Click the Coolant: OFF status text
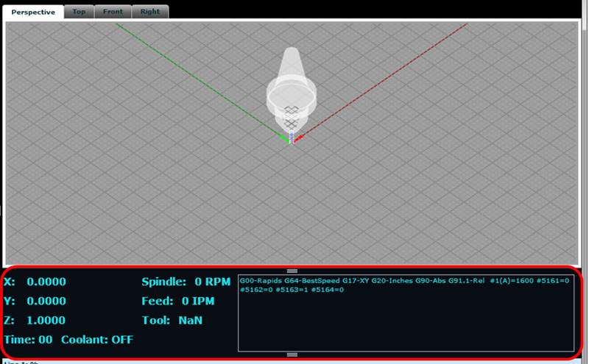 tap(97, 340)
